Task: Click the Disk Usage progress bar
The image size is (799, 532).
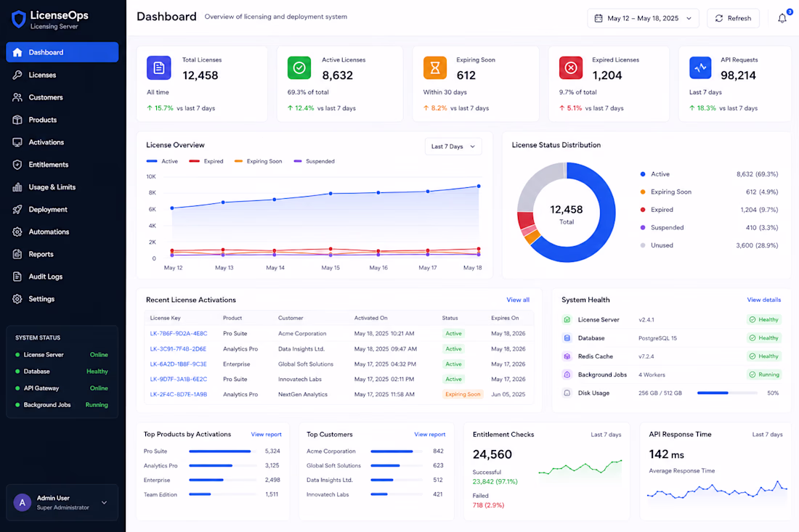Action: 726,393
